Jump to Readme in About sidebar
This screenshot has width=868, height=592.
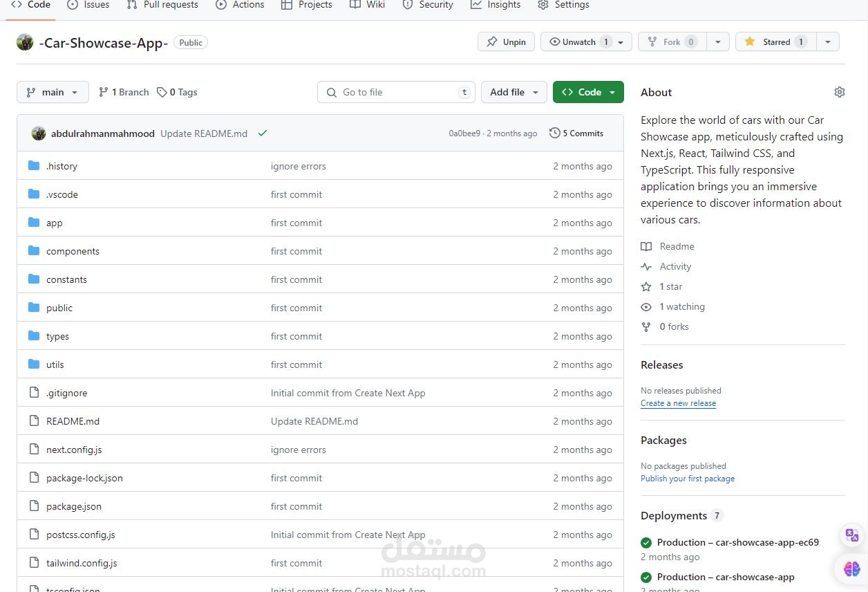tap(668, 246)
